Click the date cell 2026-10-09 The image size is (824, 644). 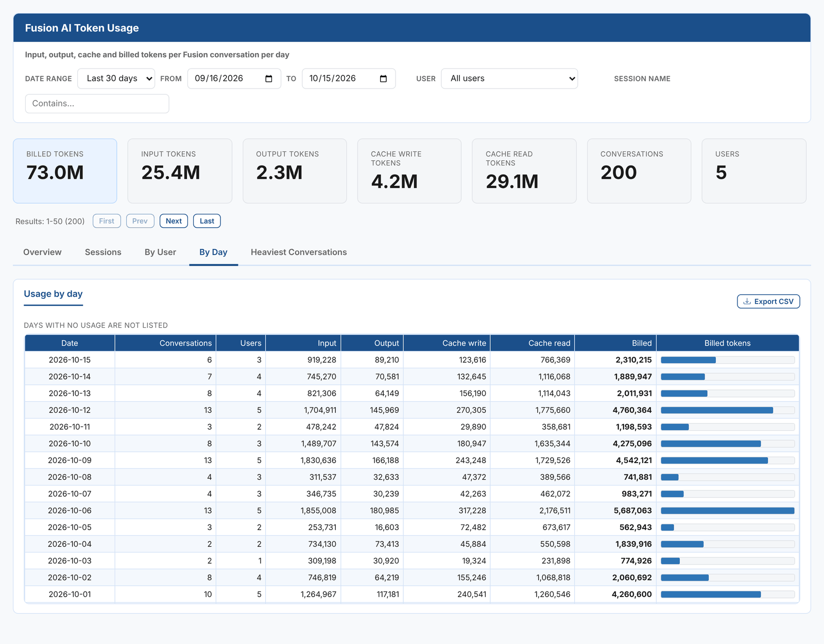pyautogui.click(x=70, y=460)
